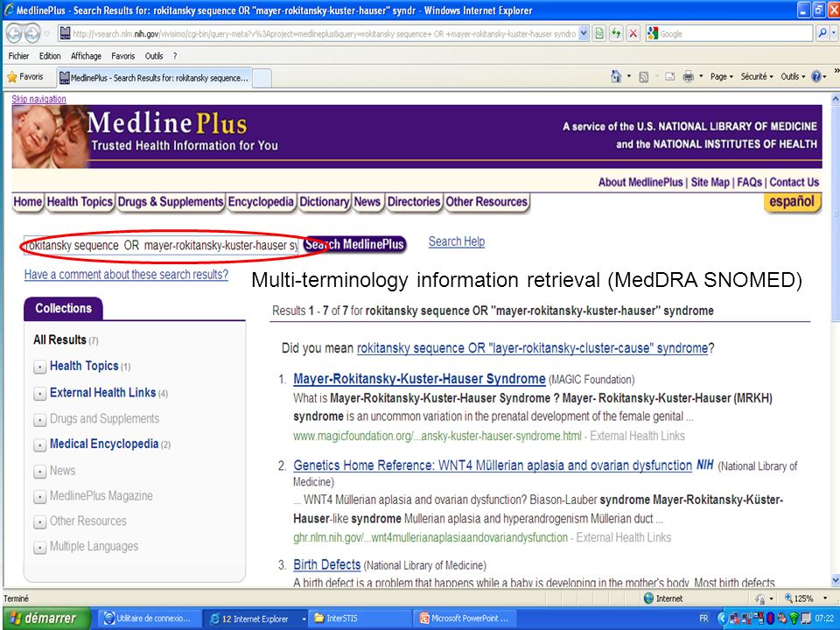Expand the 12 Internet Explorer taskbar group arrow
The height and width of the screenshot is (630, 840).
(304, 619)
